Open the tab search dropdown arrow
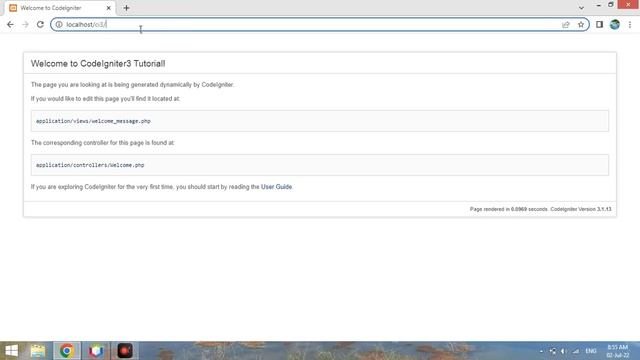 [581, 8]
